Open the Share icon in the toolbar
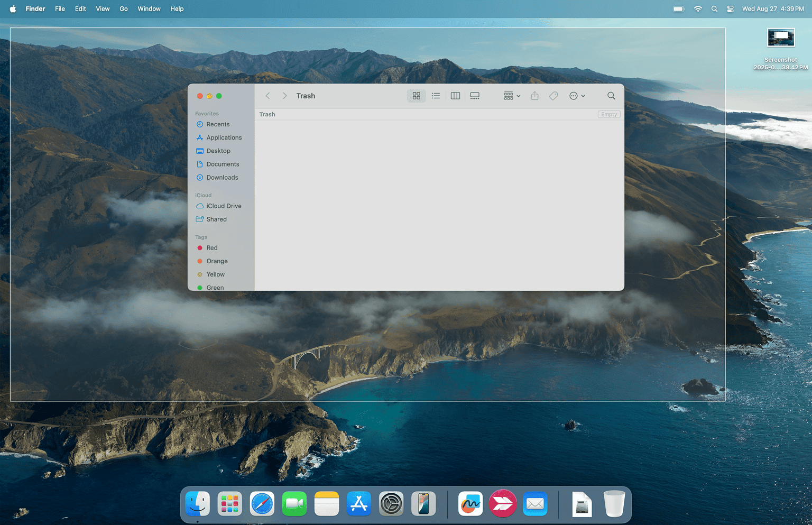Viewport: 812px width, 525px height. [x=534, y=96]
